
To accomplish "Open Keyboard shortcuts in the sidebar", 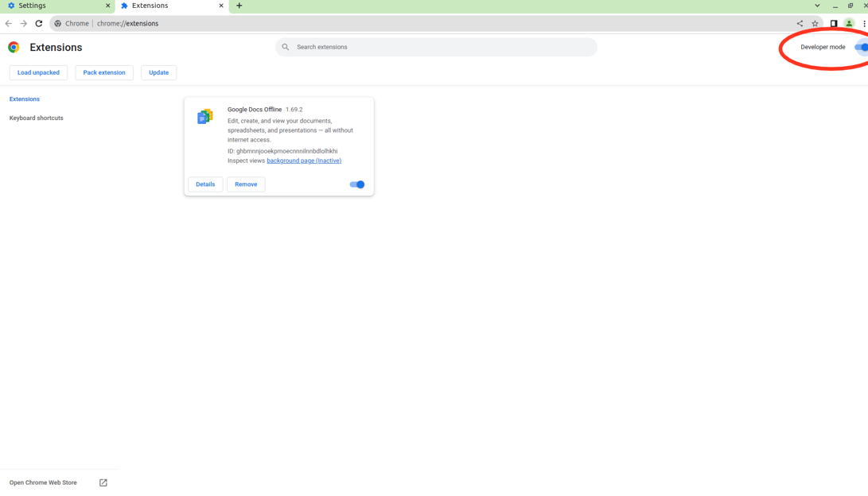I will [36, 118].
